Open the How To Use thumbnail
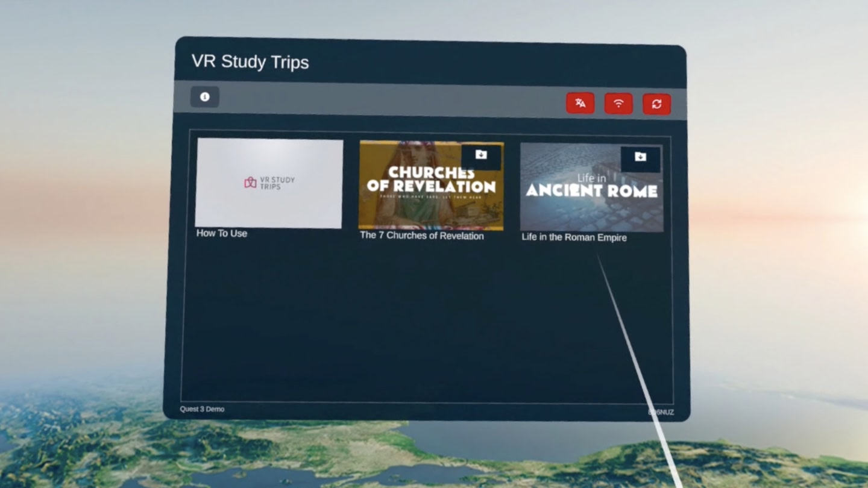The height and width of the screenshot is (488, 868). tap(269, 183)
